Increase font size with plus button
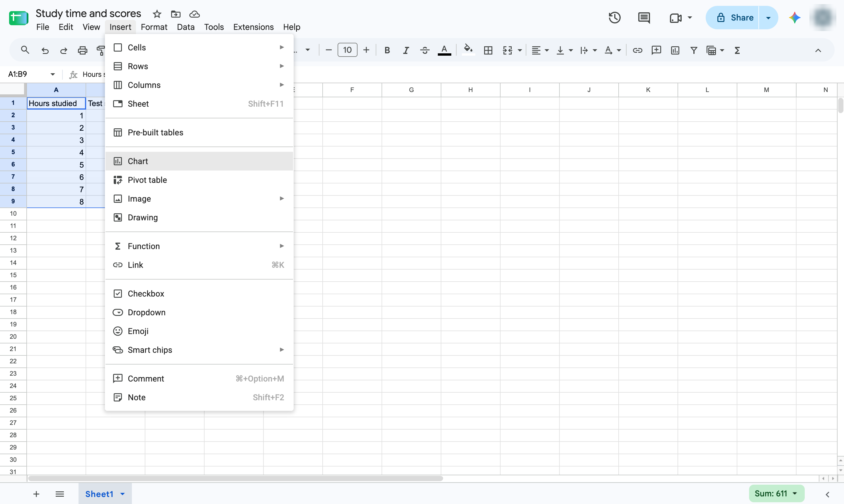 (366, 50)
